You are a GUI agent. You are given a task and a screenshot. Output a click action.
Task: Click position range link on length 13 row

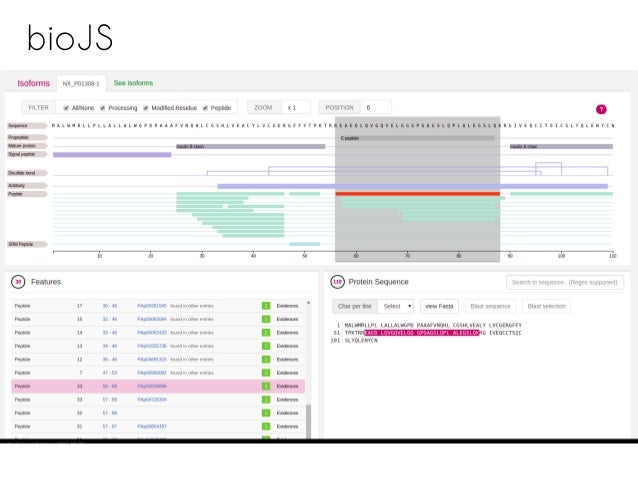[109, 346]
